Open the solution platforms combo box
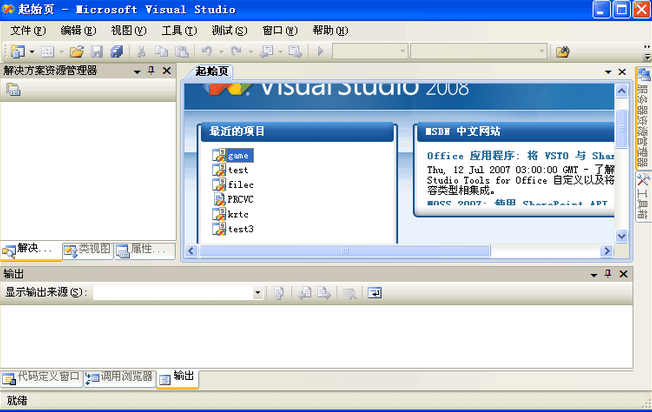The height and width of the screenshot is (412, 652). 478,51
